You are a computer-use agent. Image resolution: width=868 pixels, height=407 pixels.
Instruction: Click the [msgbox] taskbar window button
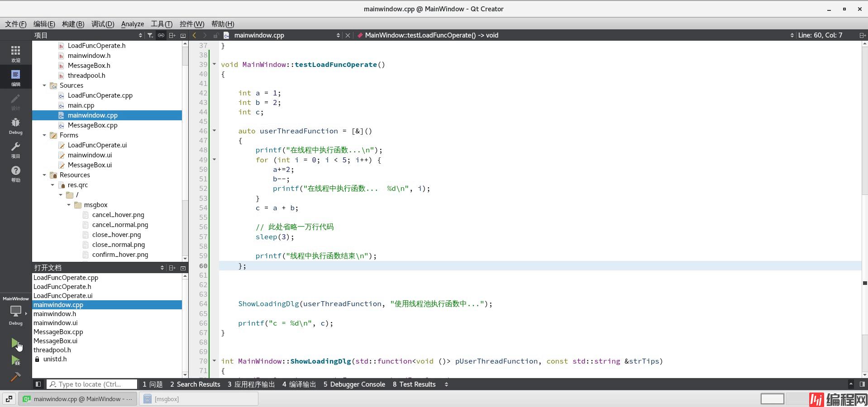click(x=198, y=399)
